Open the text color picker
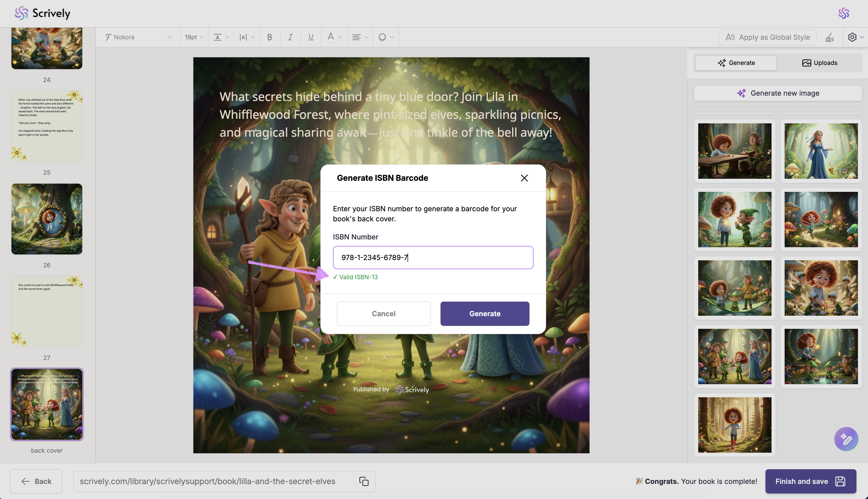The height and width of the screenshot is (499, 868). click(x=334, y=37)
